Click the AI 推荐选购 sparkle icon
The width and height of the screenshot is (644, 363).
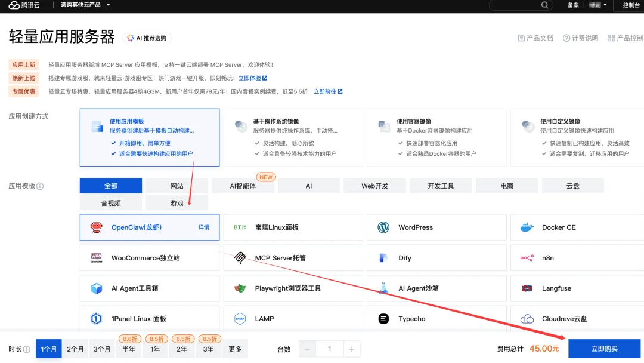(130, 38)
